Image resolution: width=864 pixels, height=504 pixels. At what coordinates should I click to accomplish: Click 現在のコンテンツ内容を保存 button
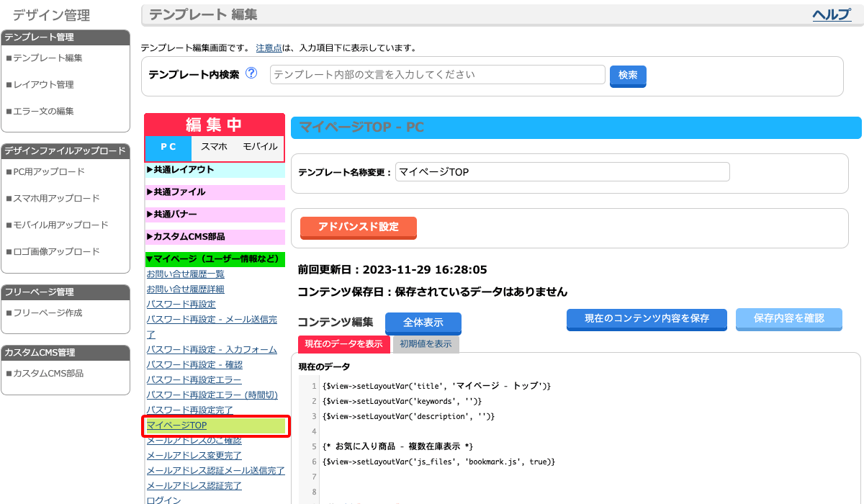[x=646, y=319]
